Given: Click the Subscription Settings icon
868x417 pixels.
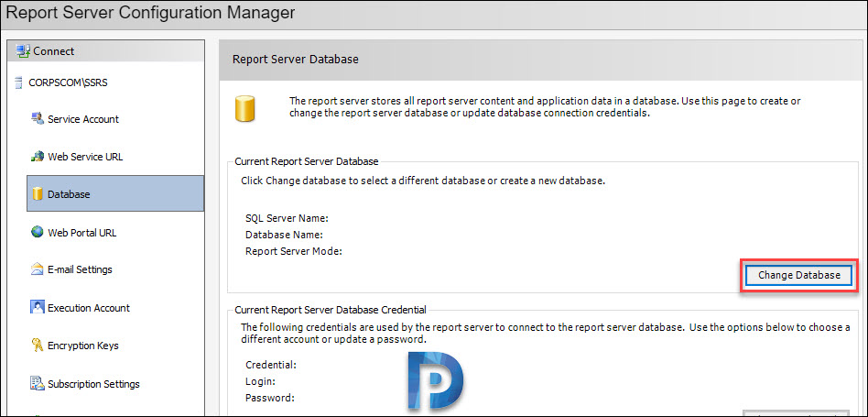Looking at the screenshot, I should click(38, 383).
